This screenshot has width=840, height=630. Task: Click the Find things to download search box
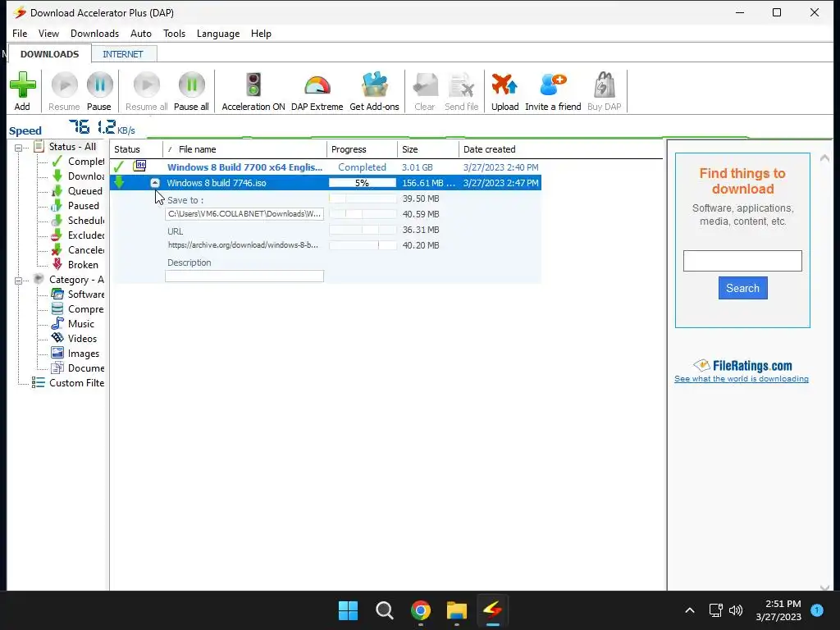click(x=742, y=261)
